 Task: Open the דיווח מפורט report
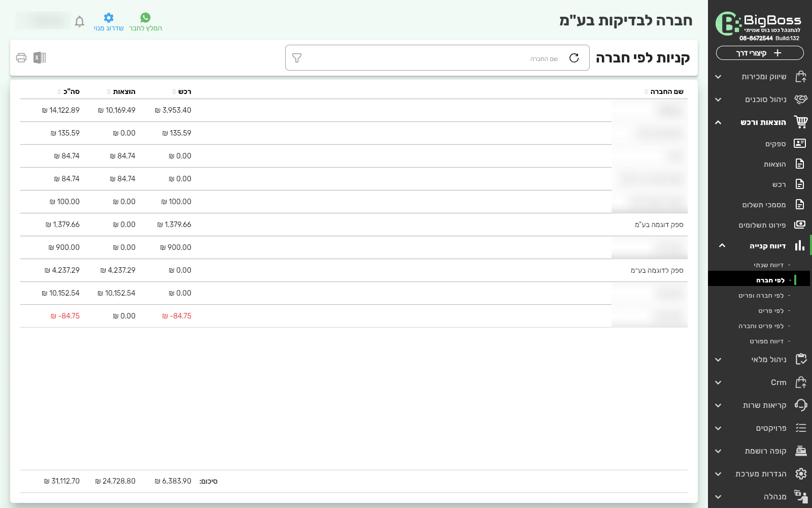766,341
